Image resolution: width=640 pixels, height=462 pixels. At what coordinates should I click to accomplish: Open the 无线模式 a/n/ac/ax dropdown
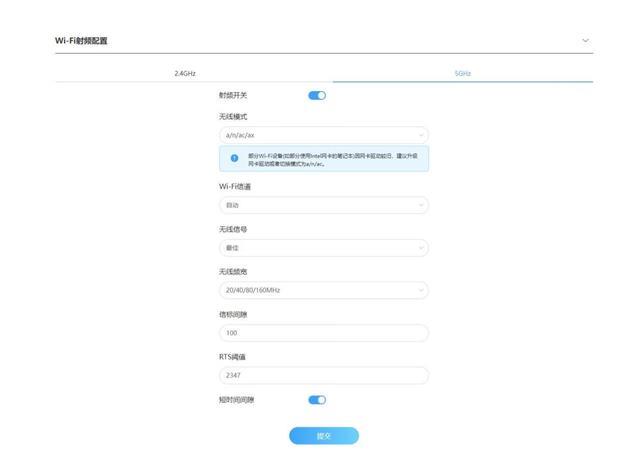click(x=324, y=135)
